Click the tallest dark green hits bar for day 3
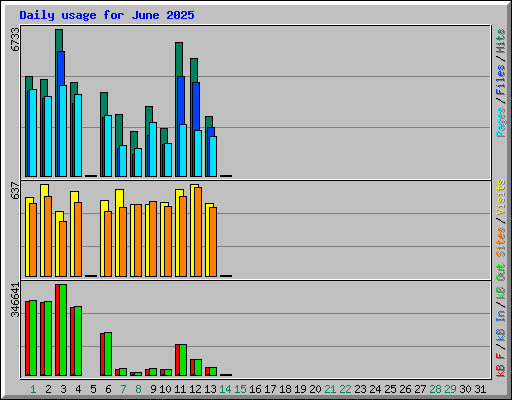This screenshot has height=400, width=512. 59,40
